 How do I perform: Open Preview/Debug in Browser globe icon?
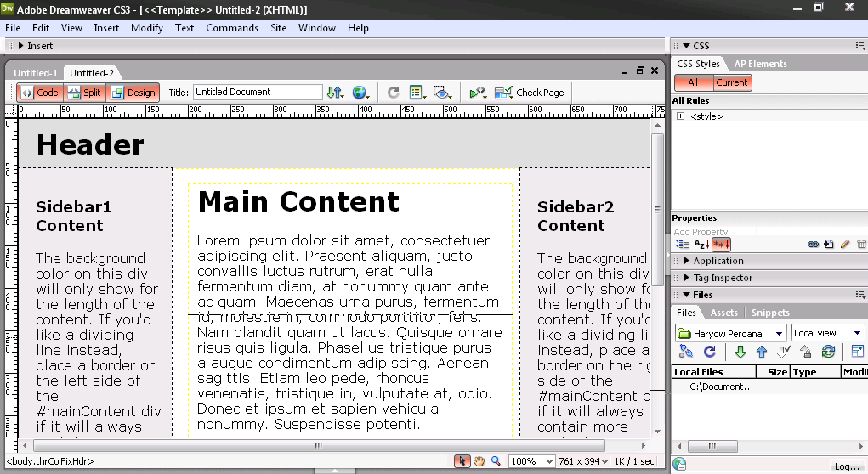pyautogui.click(x=360, y=93)
